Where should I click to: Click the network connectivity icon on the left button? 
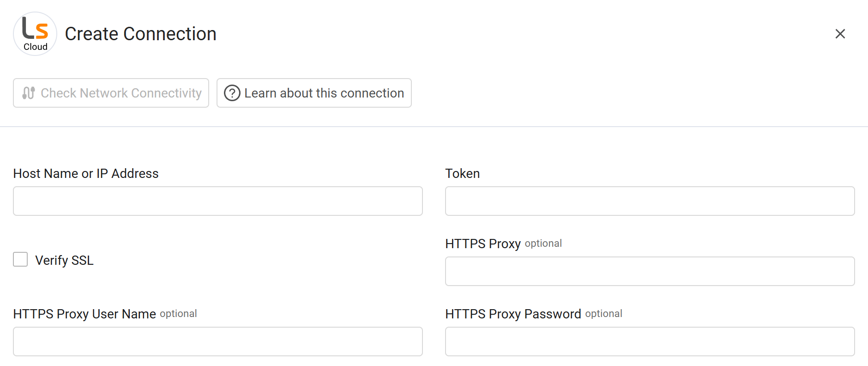[28, 93]
